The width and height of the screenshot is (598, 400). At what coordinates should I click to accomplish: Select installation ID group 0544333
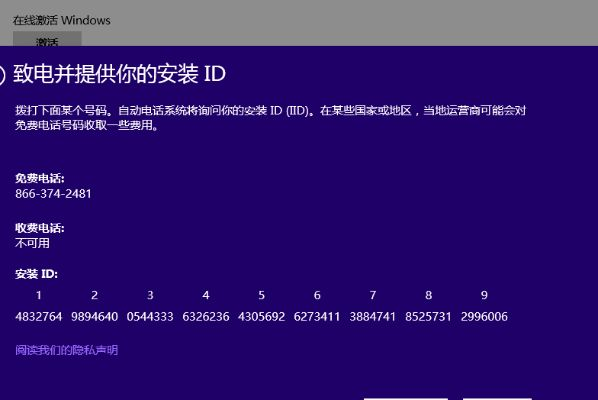click(x=150, y=316)
